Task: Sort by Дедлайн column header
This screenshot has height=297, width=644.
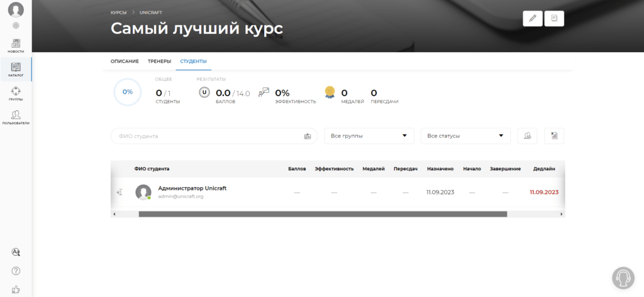Action: 544,169
